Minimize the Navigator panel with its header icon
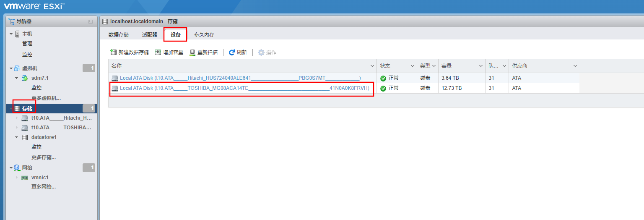644x220 pixels. [91, 21]
